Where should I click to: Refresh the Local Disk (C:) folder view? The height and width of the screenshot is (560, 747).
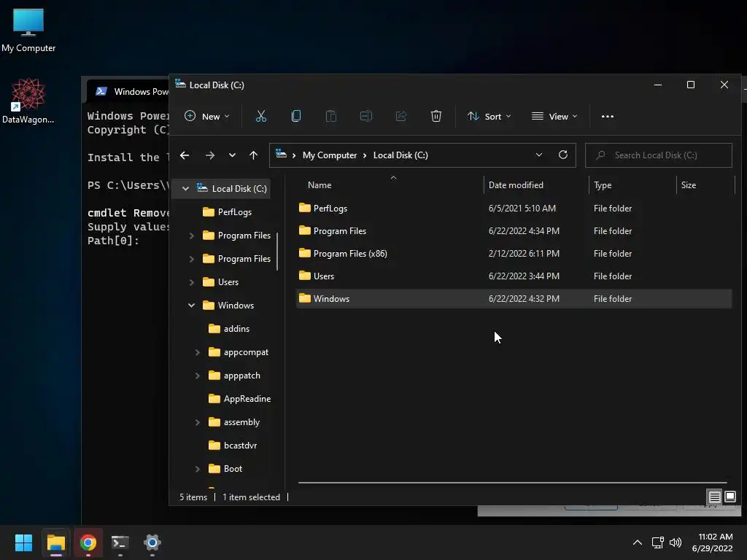pos(563,155)
